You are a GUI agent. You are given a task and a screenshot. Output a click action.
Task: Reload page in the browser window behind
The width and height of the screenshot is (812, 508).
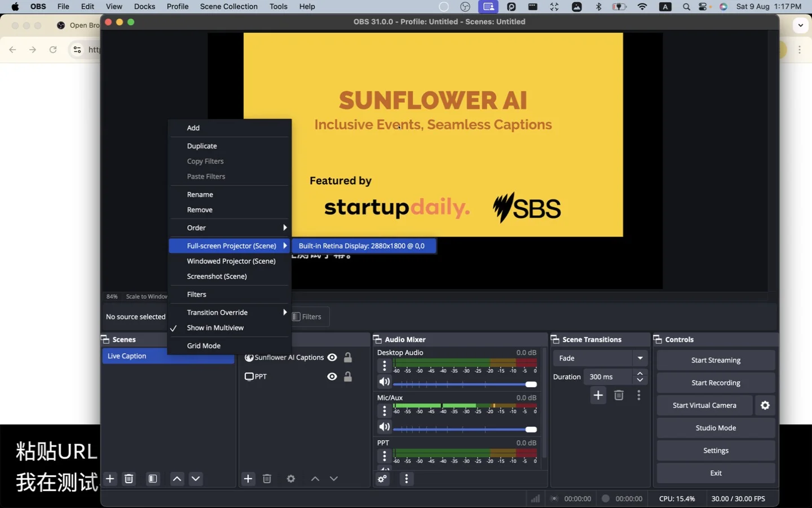click(53, 50)
